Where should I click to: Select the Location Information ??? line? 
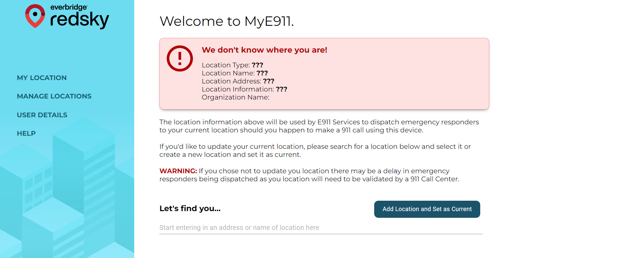244,89
